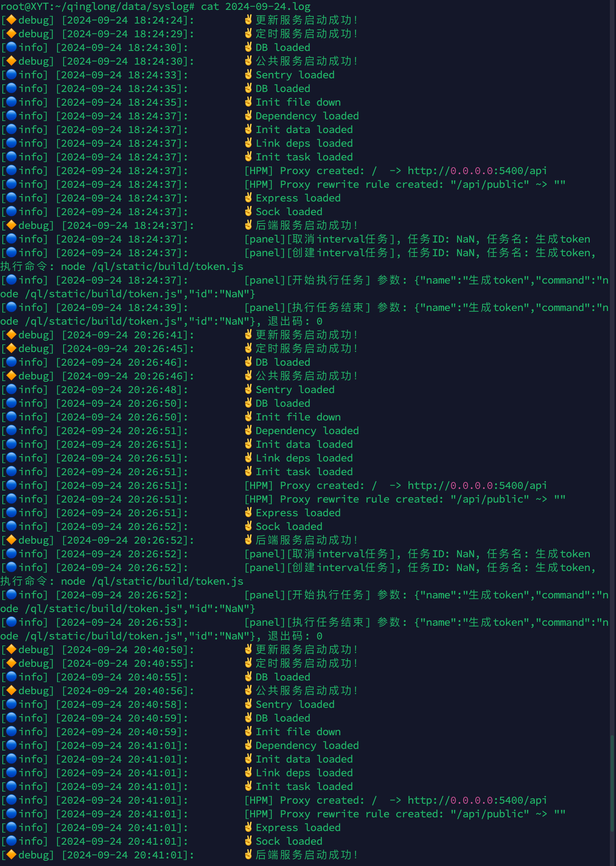
Task: Click the 定时服务启动成功 message at 18:24:29
Action: [306, 34]
